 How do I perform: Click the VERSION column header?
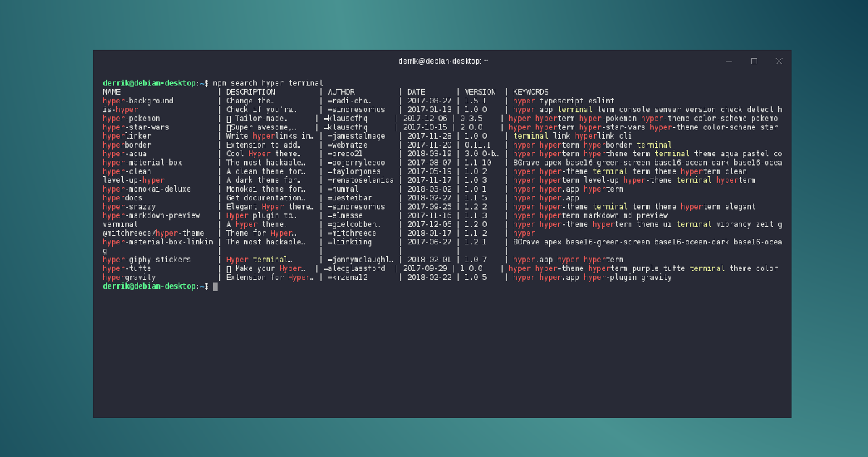click(480, 91)
